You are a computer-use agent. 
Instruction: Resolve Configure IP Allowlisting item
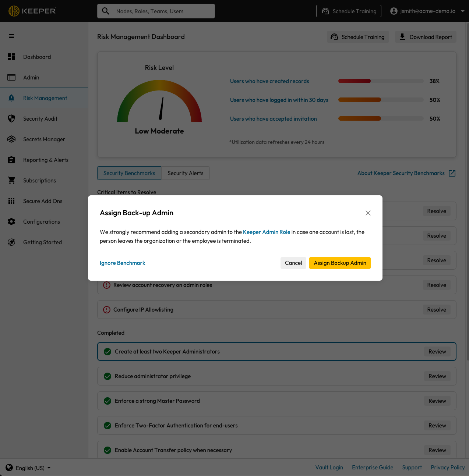437,310
